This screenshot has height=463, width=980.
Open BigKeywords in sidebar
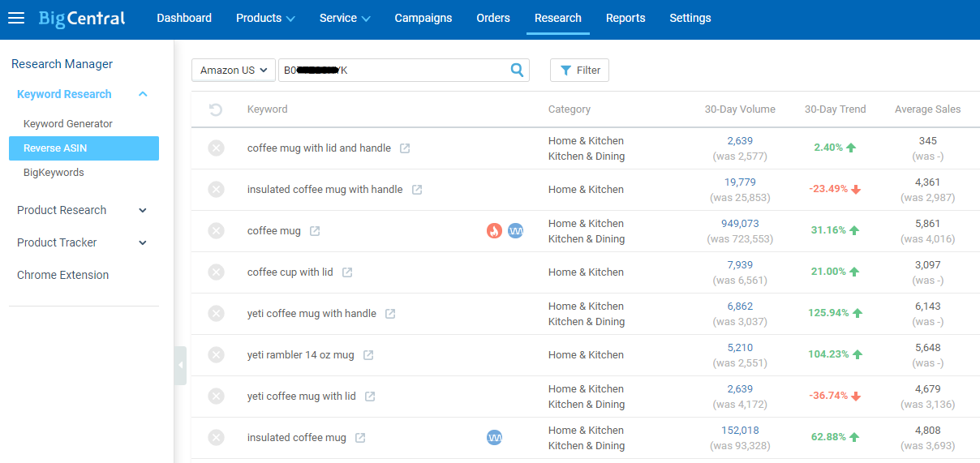54,173
